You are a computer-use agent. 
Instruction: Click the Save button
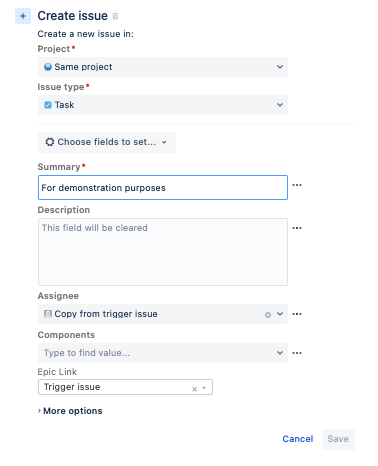(338, 439)
